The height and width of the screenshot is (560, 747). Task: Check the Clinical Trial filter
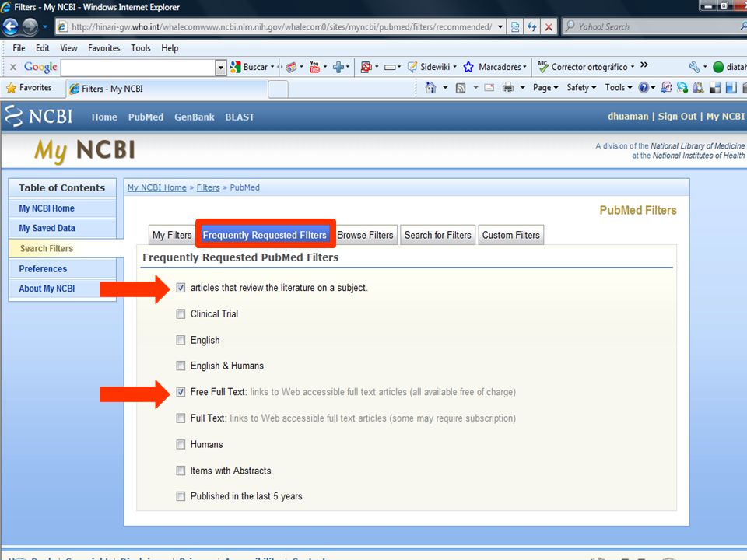(x=181, y=313)
